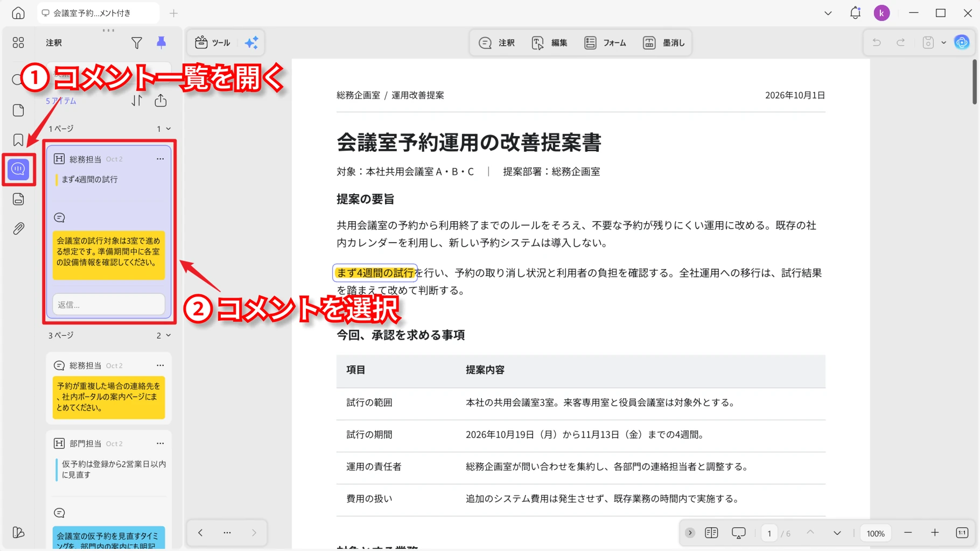Collapse the 1ページ comment group
This screenshot has width=980, height=551.
pyautogui.click(x=168, y=129)
